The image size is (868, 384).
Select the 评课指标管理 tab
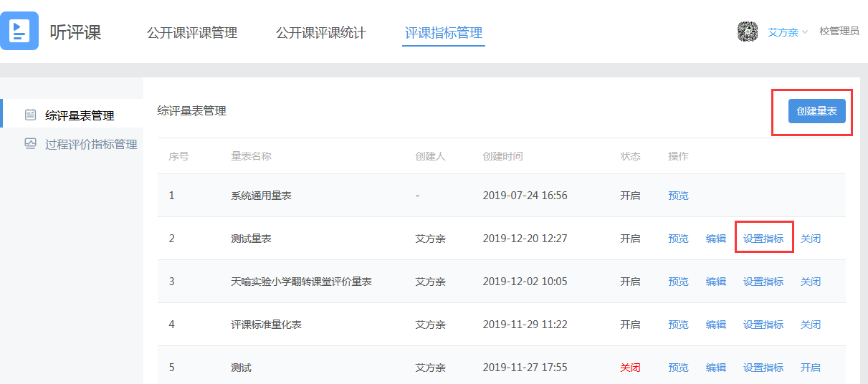tap(443, 33)
